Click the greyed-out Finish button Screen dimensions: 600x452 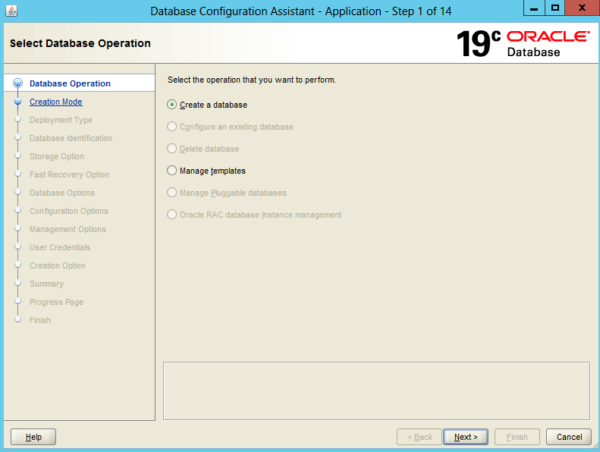(x=517, y=437)
